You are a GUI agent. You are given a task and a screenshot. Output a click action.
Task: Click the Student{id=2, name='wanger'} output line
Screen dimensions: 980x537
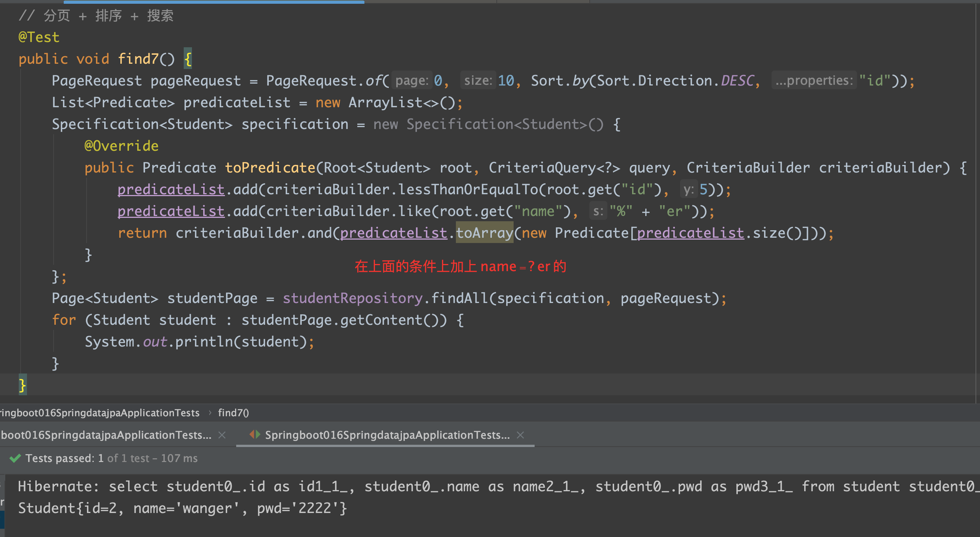(x=183, y=508)
